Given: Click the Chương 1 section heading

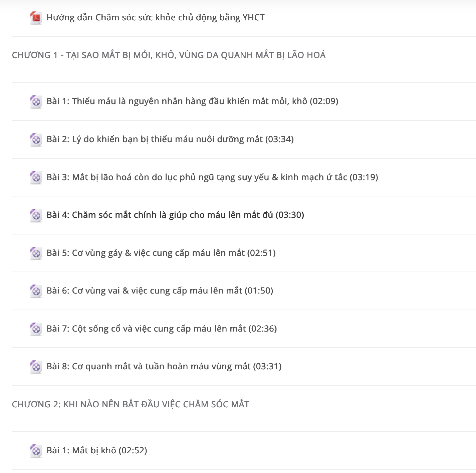Looking at the screenshot, I should [169, 55].
